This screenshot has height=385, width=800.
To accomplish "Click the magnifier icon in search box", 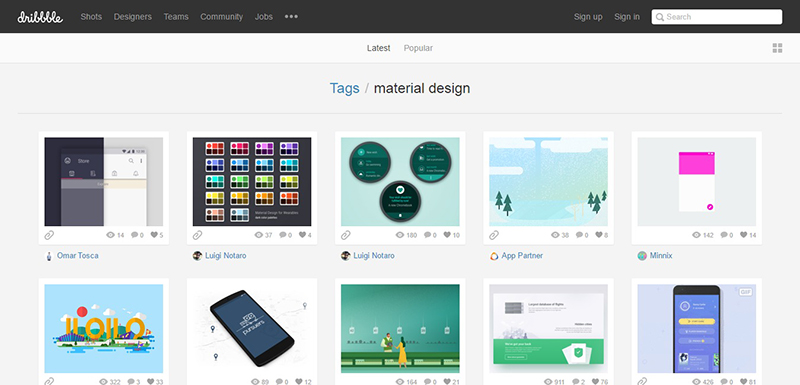I will pyautogui.click(x=660, y=17).
